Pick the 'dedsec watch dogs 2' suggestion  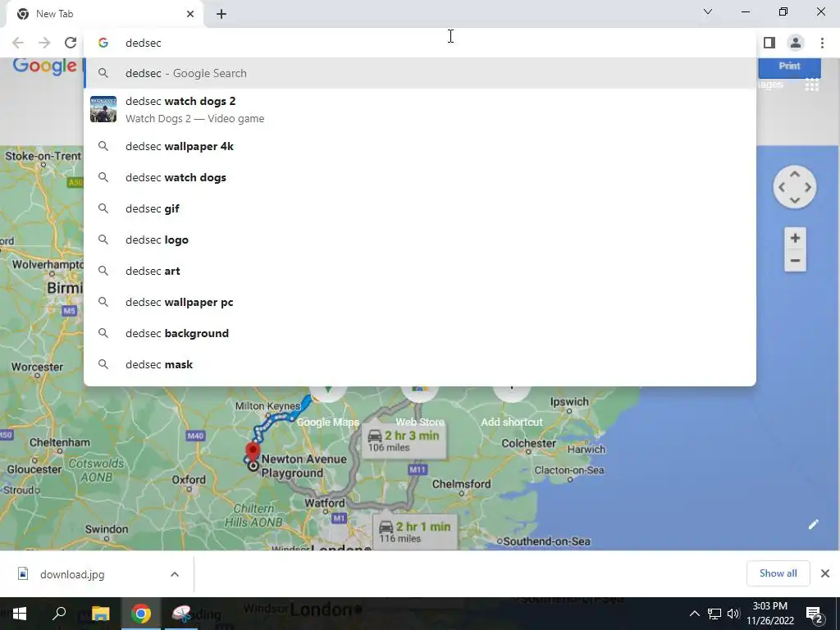point(420,109)
